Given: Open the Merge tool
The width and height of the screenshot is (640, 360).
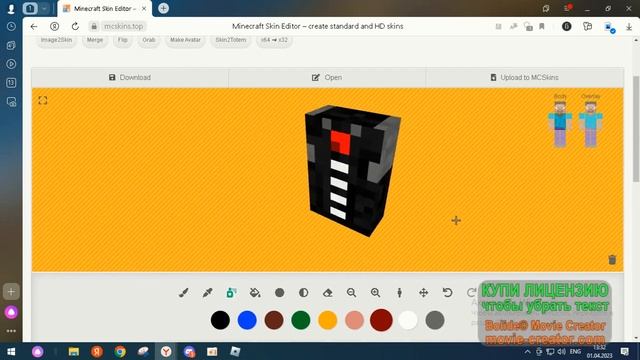Looking at the screenshot, I should point(95,40).
